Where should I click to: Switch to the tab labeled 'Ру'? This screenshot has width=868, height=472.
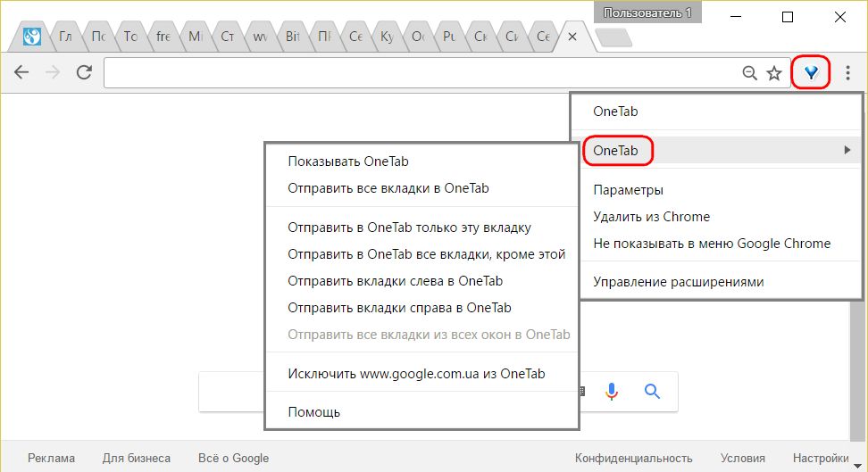coord(449,37)
